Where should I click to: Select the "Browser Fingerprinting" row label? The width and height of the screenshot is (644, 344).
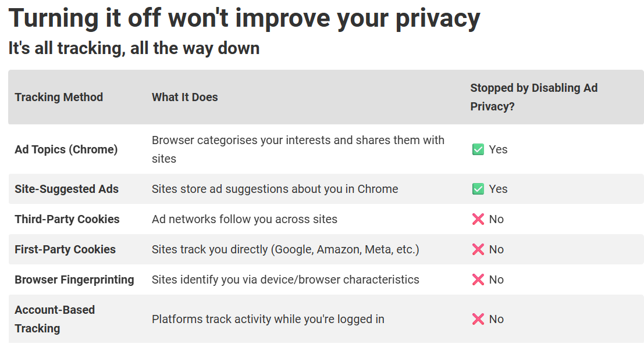pos(74,279)
